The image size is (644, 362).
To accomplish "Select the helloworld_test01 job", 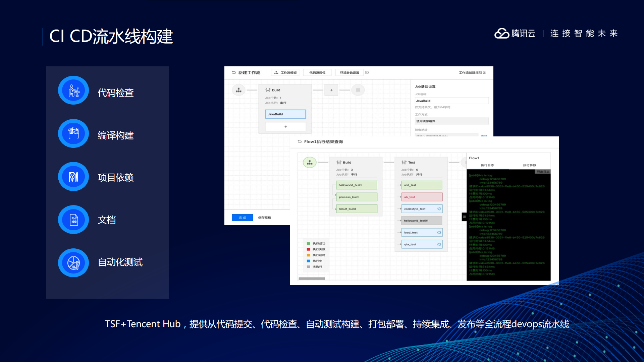I will coord(422,221).
